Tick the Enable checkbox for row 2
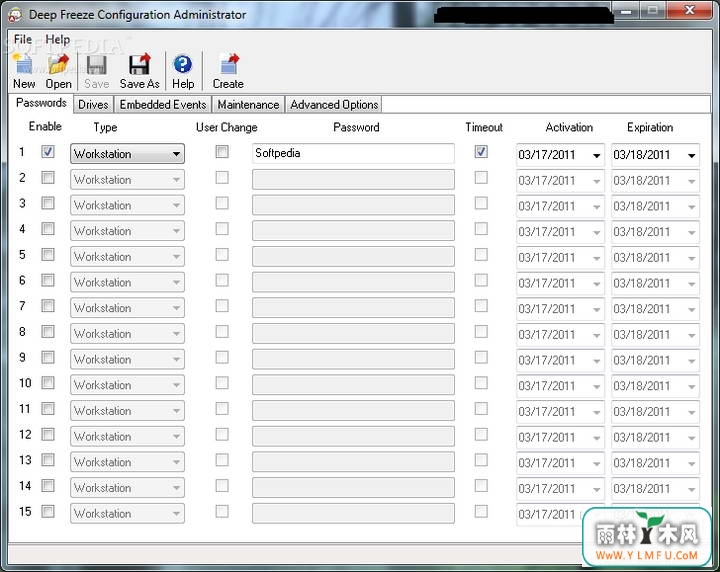This screenshot has height=572, width=720. (48, 177)
